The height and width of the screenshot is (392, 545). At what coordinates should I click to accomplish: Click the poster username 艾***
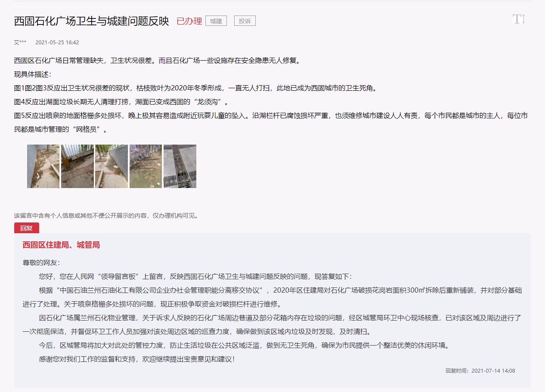click(20, 43)
